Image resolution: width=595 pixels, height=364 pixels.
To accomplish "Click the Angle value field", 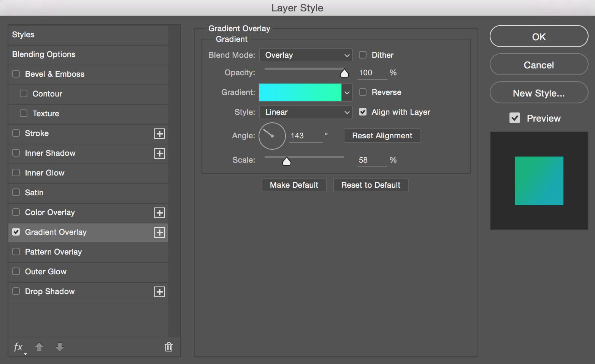I will (306, 136).
